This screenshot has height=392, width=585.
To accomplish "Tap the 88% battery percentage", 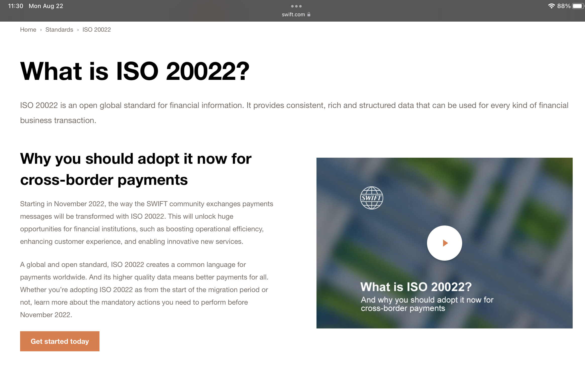I will 564,6.
